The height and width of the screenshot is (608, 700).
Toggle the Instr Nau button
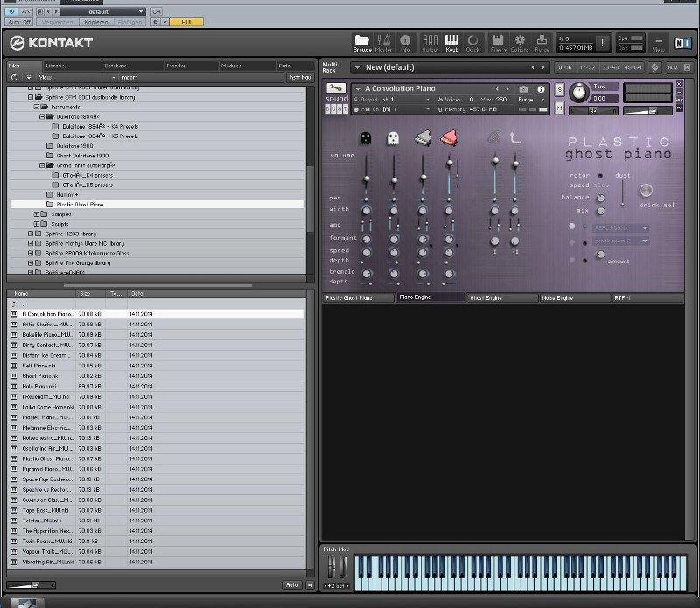click(x=299, y=77)
